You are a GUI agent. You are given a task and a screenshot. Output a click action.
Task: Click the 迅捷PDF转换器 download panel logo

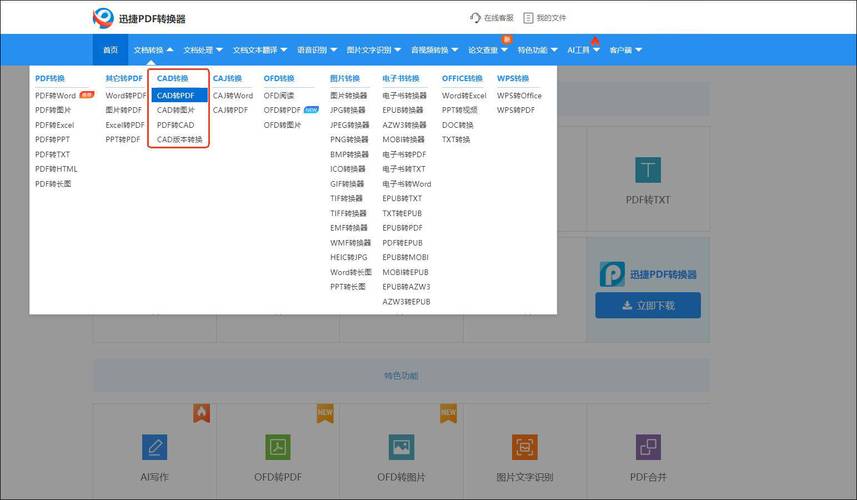tap(612, 274)
